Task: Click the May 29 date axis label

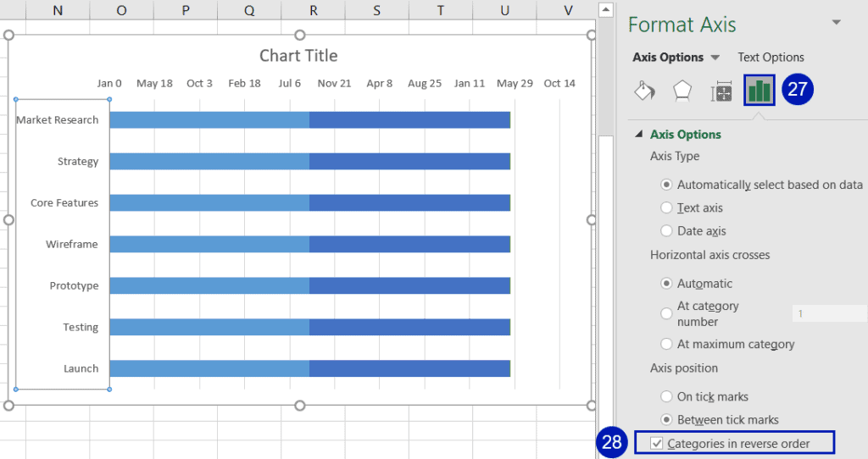Action: [515, 84]
